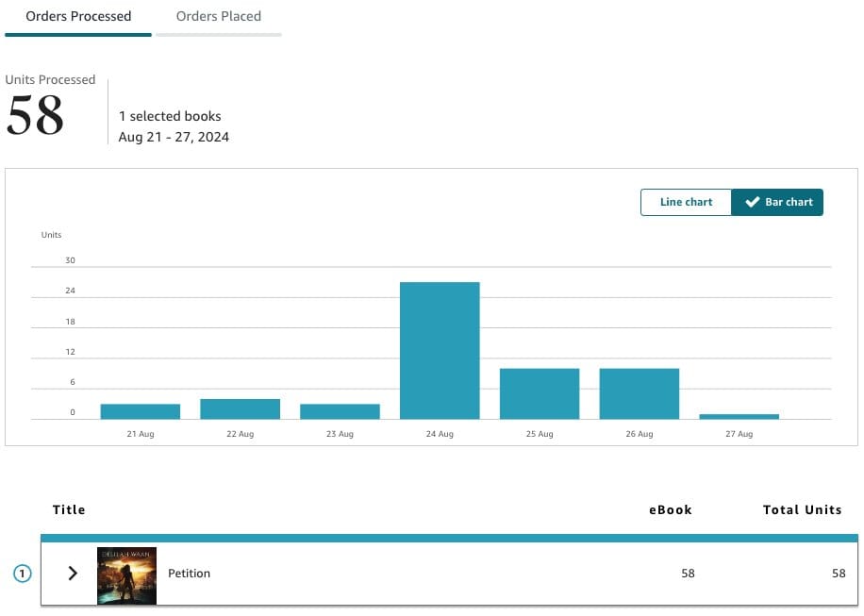Click the bar above 22 Aug
This screenshot has height=616, width=864.
[239, 408]
